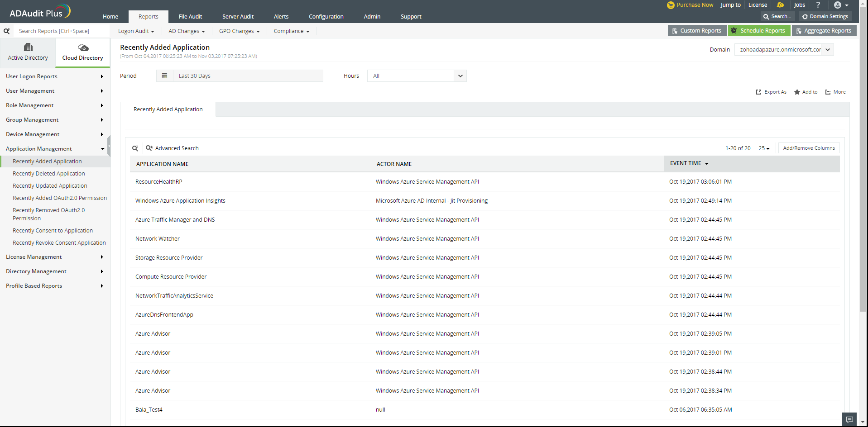
Task: Expand Group Management section
Action: pos(55,120)
